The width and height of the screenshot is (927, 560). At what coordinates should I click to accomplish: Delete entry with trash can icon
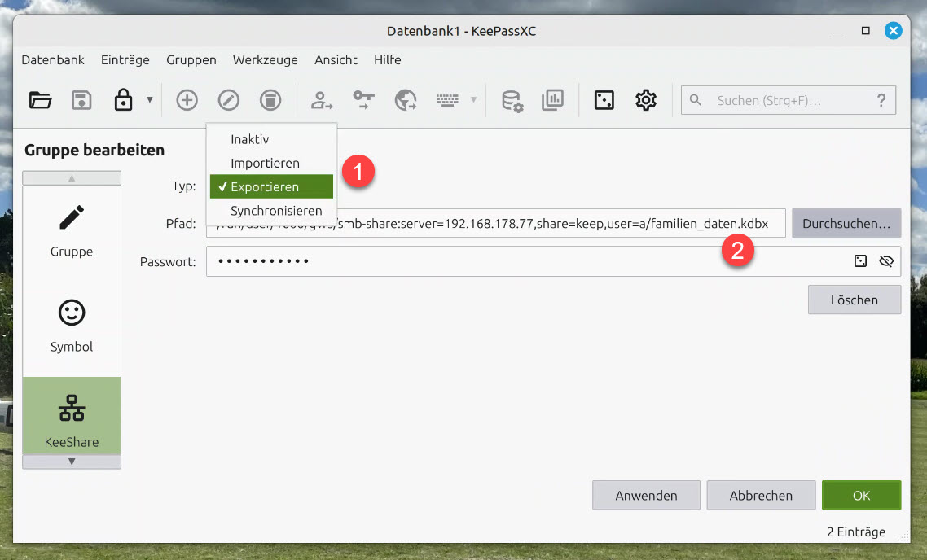(270, 100)
